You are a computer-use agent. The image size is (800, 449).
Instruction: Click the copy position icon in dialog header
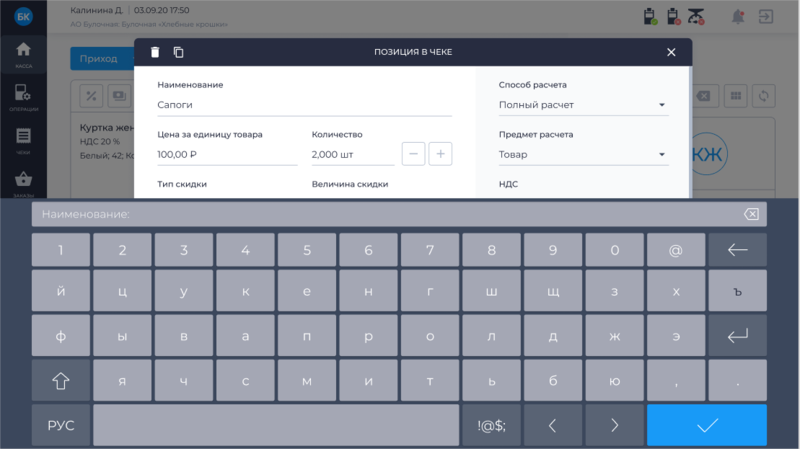pos(178,52)
